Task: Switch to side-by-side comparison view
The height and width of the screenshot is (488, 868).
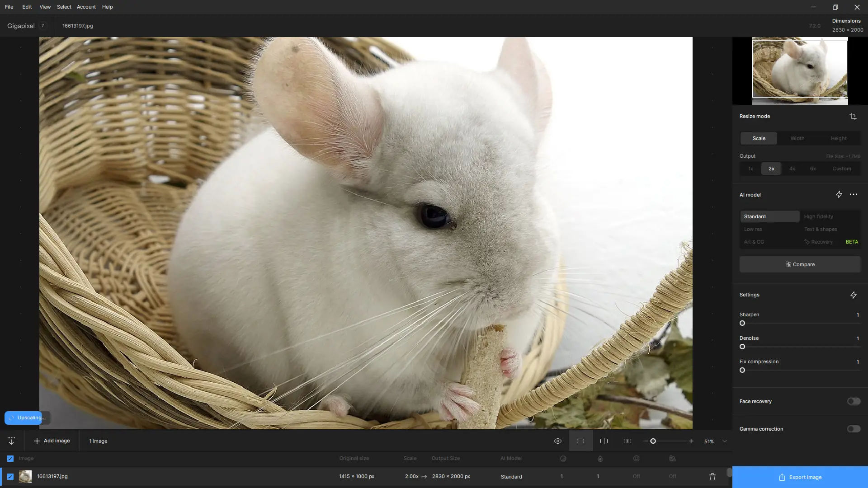Action: coord(627,441)
